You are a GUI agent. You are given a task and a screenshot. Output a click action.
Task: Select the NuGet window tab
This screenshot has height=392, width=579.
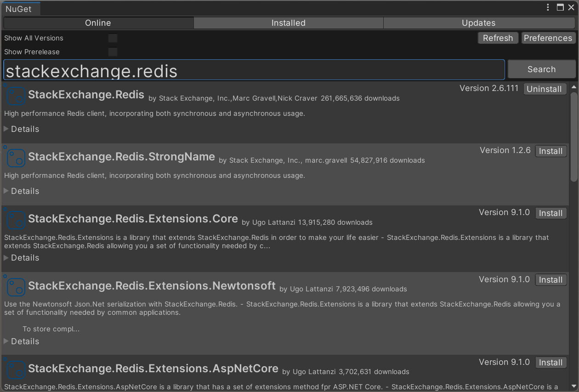[x=20, y=9]
